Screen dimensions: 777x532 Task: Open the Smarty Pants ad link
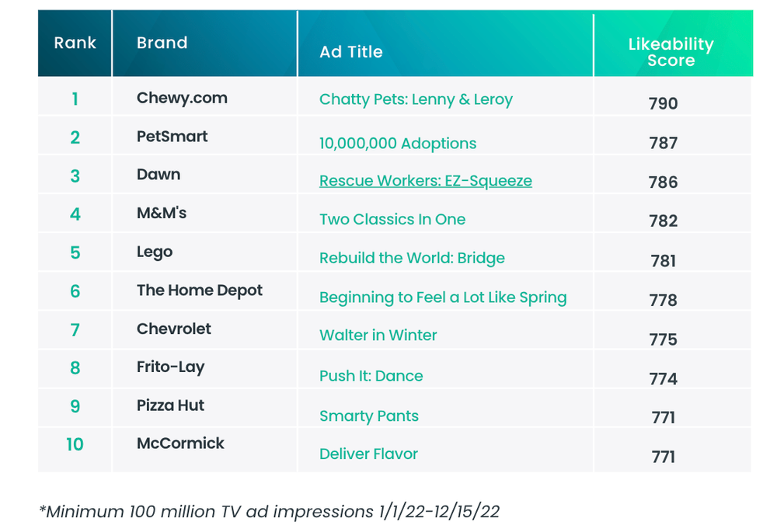[x=369, y=416]
